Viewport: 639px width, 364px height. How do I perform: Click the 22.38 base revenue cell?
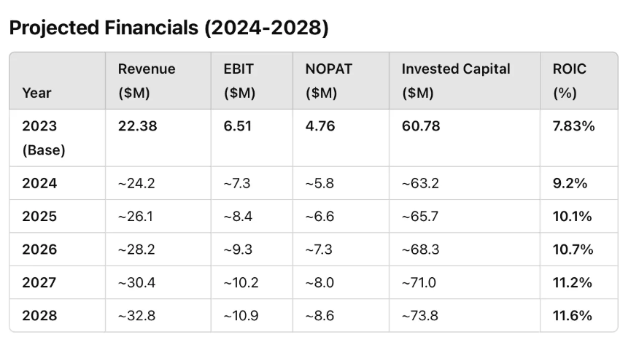(138, 126)
